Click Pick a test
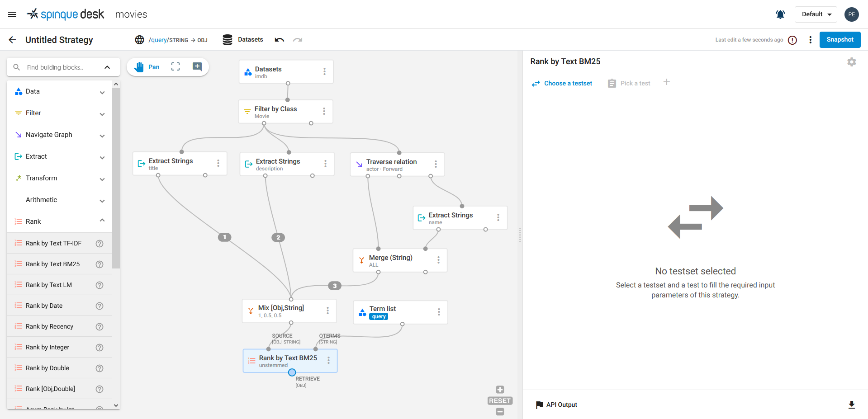The image size is (868, 419). pyautogui.click(x=629, y=83)
